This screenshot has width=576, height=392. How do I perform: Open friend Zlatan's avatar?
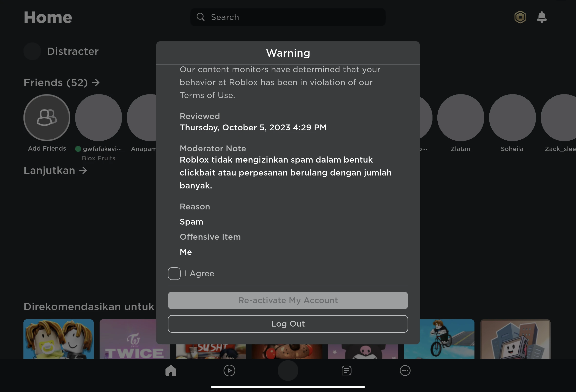(460, 117)
